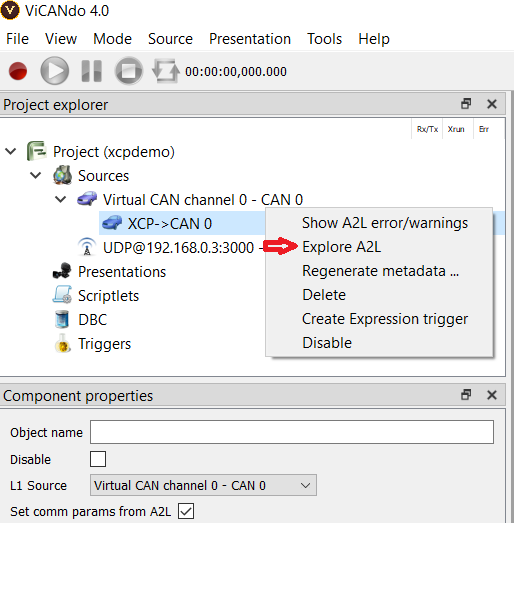Image resolution: width=514 pixels, height=593 pixels.
Task: Collapse the Project (xcpdemo) tree node
Action: 11,151
